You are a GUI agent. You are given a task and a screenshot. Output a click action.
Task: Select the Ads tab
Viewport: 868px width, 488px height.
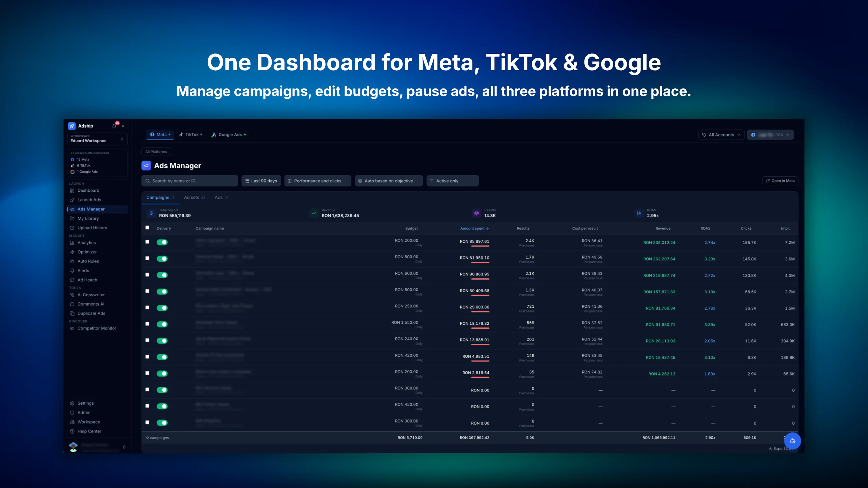[221, 198]
